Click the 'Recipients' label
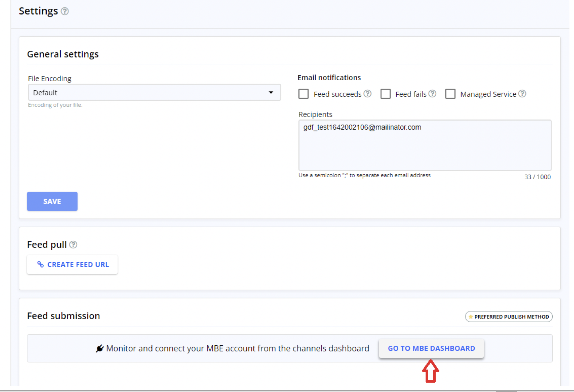 (x=315, y=114)
